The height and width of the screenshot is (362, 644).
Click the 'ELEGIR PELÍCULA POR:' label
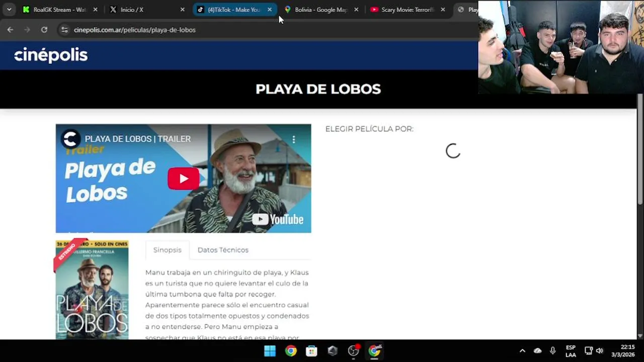pyautogui.click(x=369, y=129)
